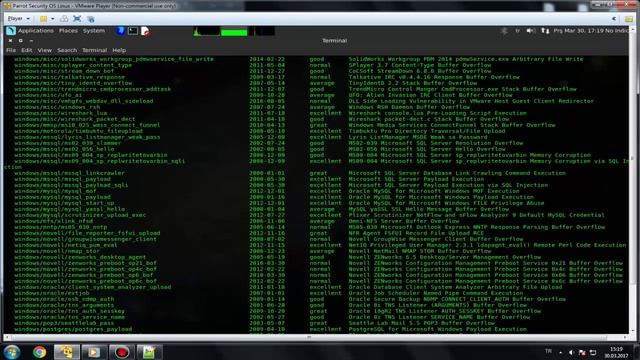Select the 'windows/misc/wireshark_lua' row
The height and width of the screenshot is (360, 640).
click(61, 113)
